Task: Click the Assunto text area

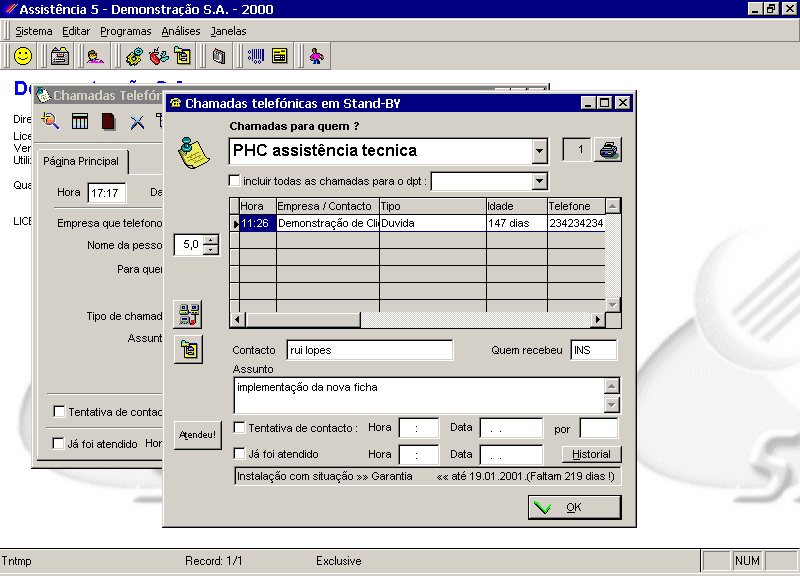Action: (x=419, y=395)
